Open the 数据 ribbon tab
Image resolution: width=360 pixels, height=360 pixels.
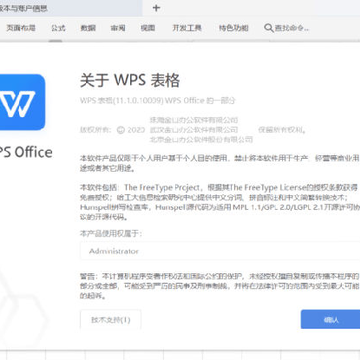coord(88,28)
